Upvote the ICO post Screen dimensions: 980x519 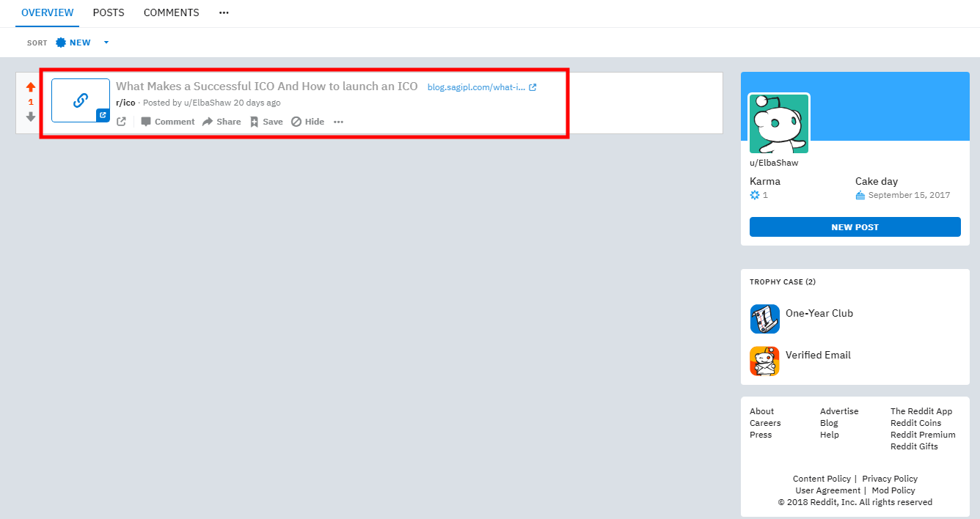(31, 87)
